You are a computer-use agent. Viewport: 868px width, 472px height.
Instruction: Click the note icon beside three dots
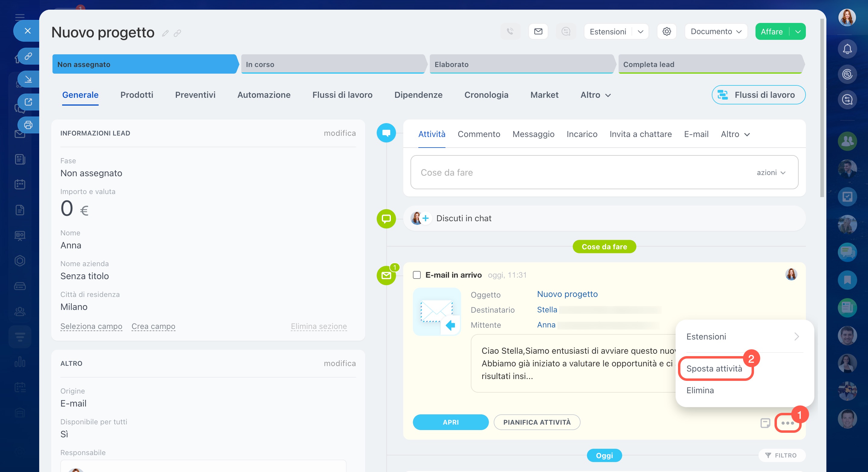tap(765, 423)
